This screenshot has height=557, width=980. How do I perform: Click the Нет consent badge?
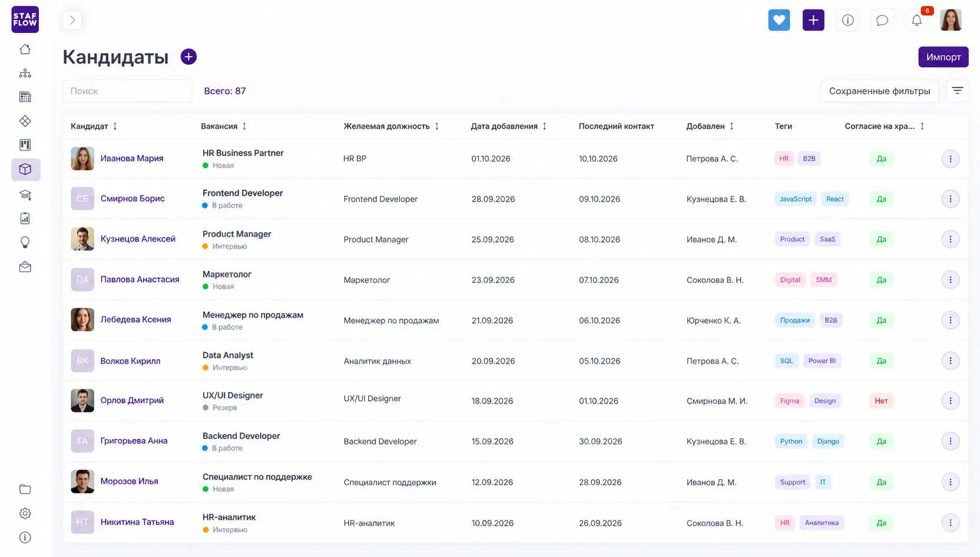point(881,401)
